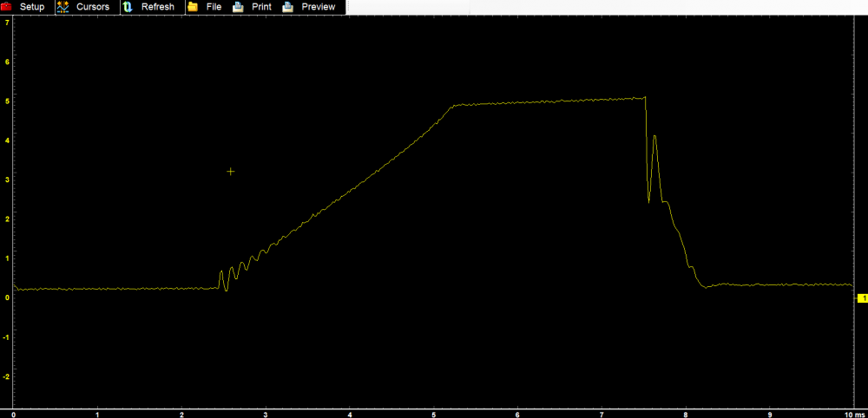Click the Refresh arrows icon
Screen dimensions: 868x418
(128, 7)
